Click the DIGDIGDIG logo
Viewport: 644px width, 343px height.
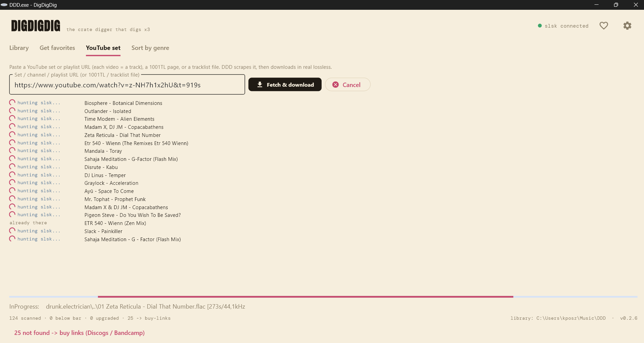pos(36,26)
